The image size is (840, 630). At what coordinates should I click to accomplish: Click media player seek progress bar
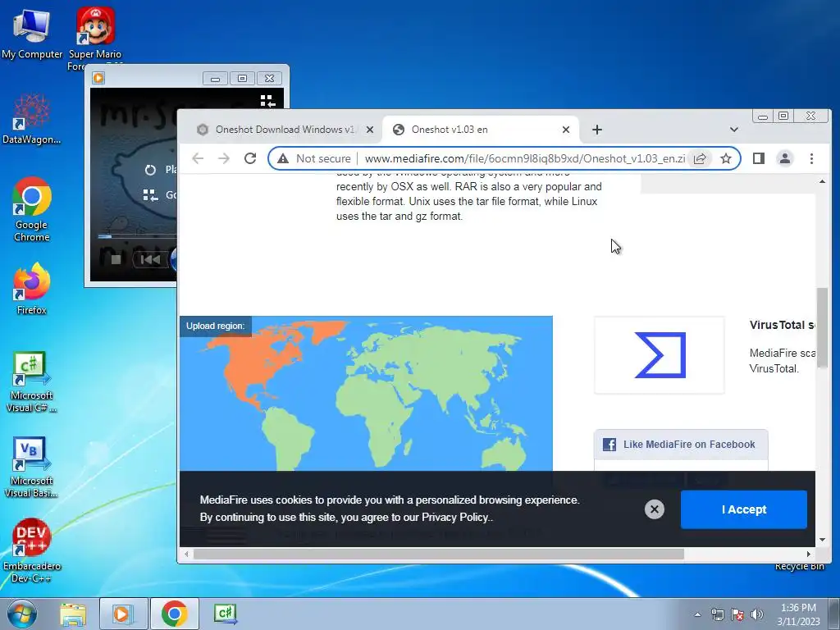(x=138, y=236)
